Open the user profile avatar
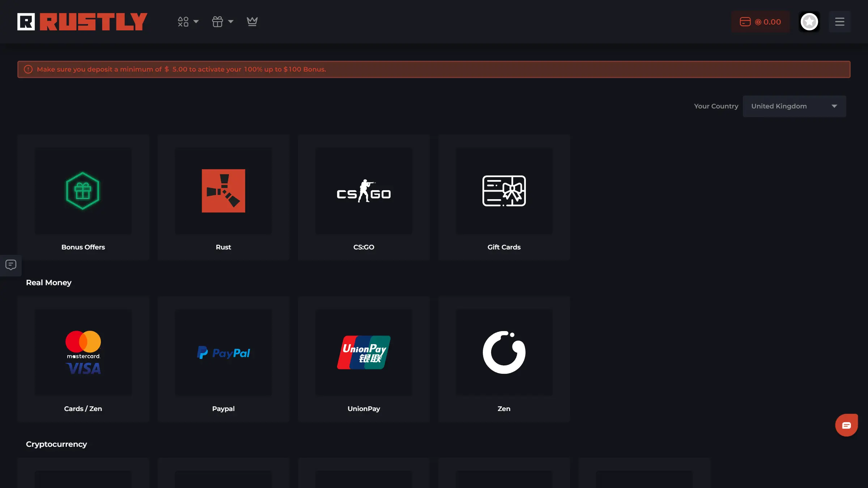Image resolution: width=868 pixels, height=488 pixels. click(809, 22)
